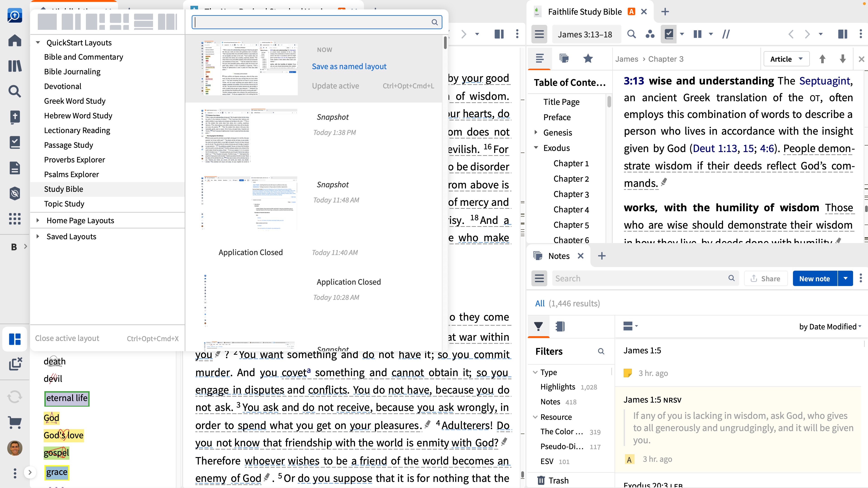This screenshot has width=868, height=488.
Task: Open the New note dropdown arrow
Action: coord(845,279)
